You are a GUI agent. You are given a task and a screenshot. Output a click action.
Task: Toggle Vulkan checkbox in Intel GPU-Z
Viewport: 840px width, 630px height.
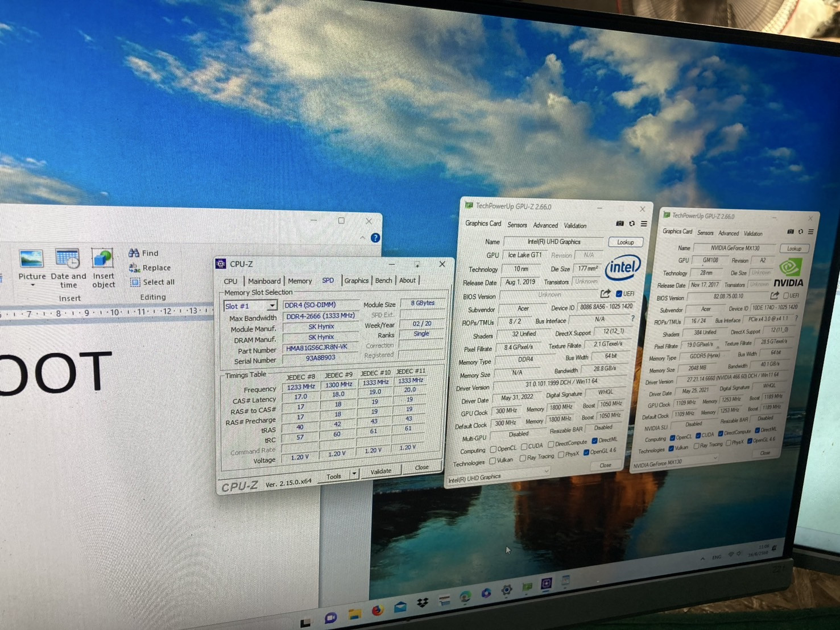(x=493, y=461)
